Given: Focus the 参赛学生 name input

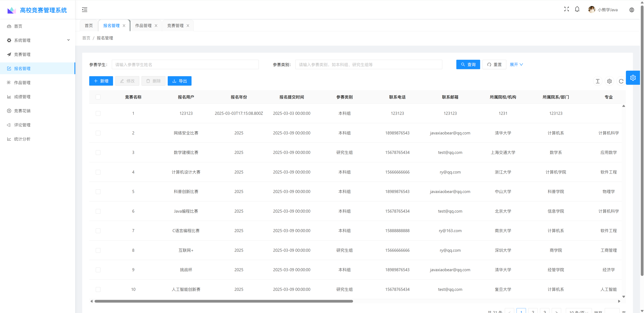Looking at the screenshot, I should tap(185, 65).
